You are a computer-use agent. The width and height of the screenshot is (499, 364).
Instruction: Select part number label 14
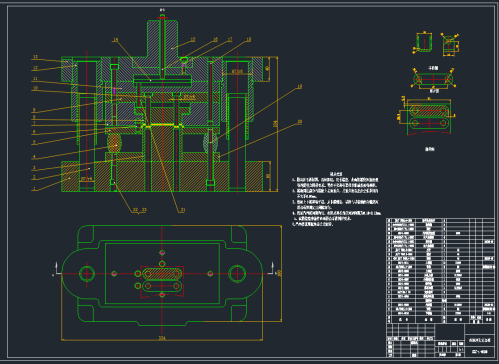click(115, 40)
